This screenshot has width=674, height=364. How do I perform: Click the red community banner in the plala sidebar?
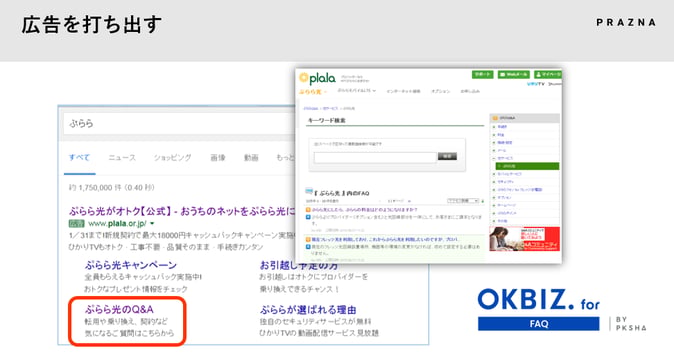click(x=524, y=239)
